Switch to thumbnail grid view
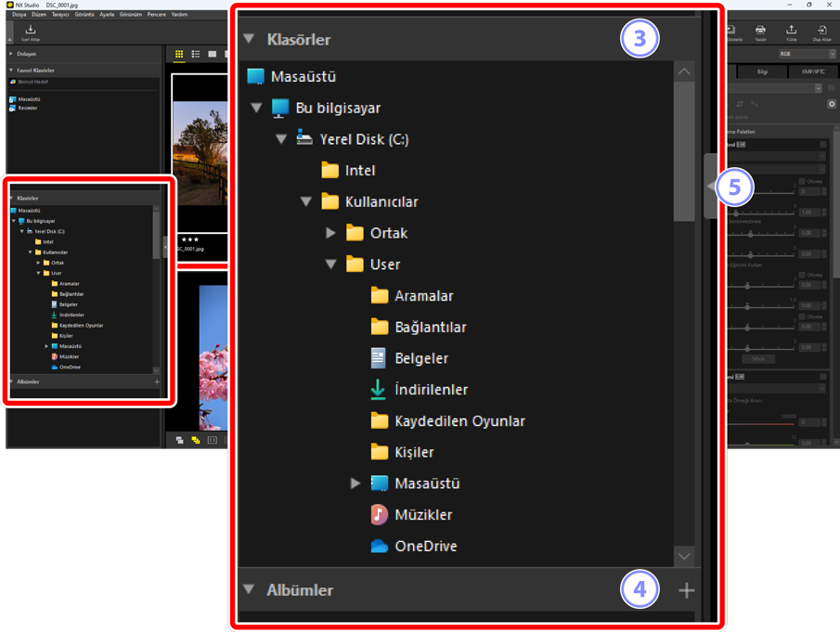 [x=179, y=55]
